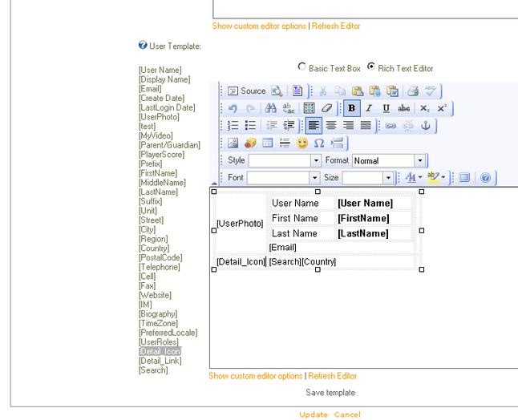This screenshot has width=518, height=420.
Task: Open the Smiley picker
Action: [302, 143]
